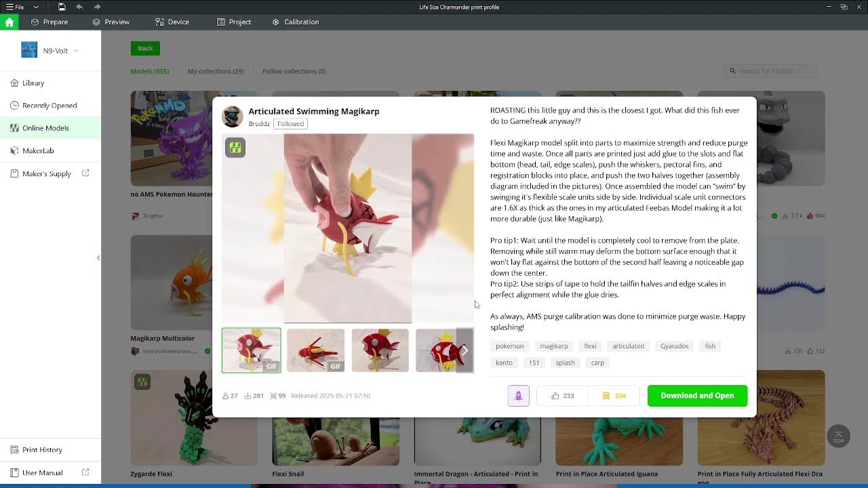Click the next arrow on the thumbnail strip
Screen dimensions: 868x488
pyautogui.click(x=465, y=350)
